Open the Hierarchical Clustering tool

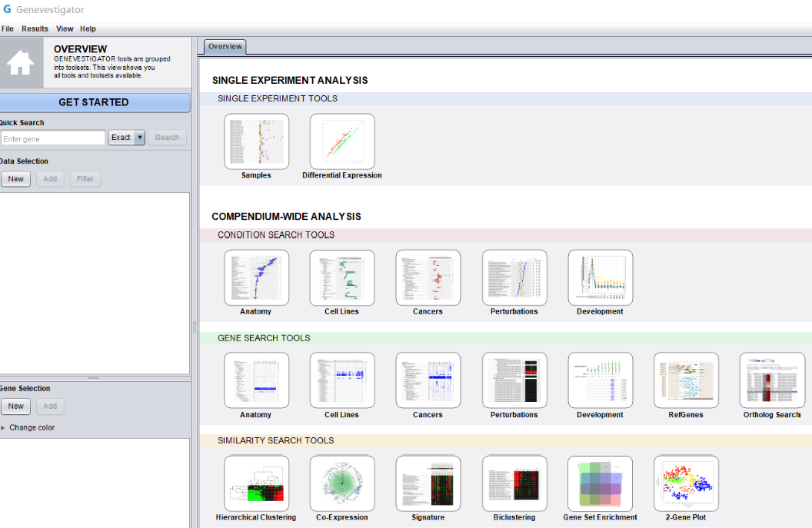tap(256, 483)
